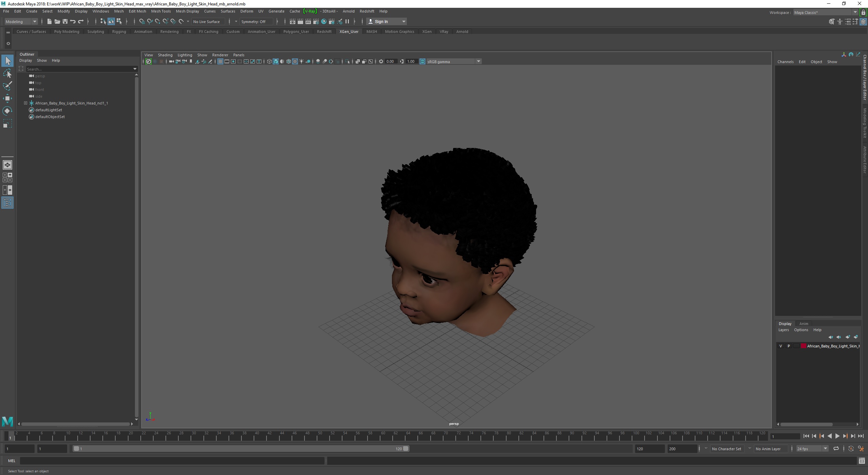Pause viewport evaluation button
The height and width of the screenshot is (475, 868).
(x=347, y=21)
